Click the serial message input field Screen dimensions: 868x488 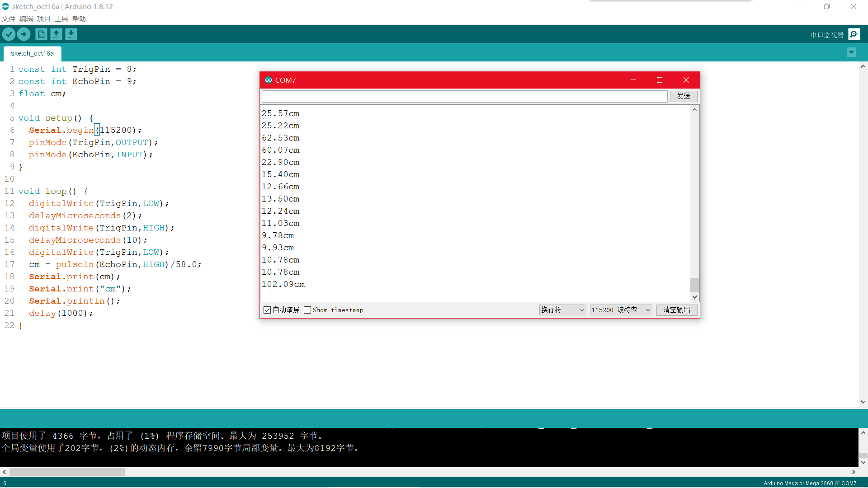(x=464, y=96)
